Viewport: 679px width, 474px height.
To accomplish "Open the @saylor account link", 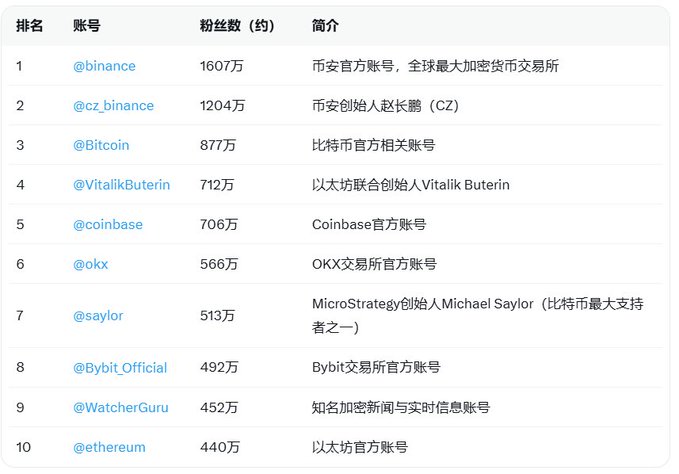I will (98, 316).
